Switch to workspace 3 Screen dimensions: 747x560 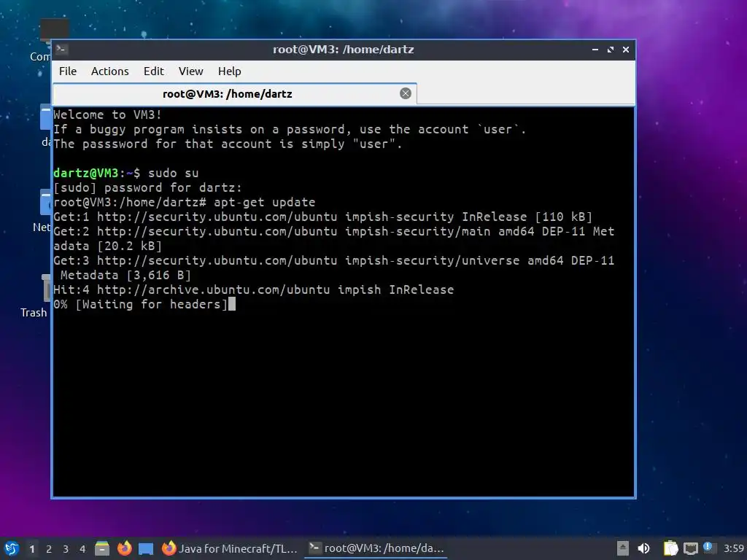click(66, 549)
